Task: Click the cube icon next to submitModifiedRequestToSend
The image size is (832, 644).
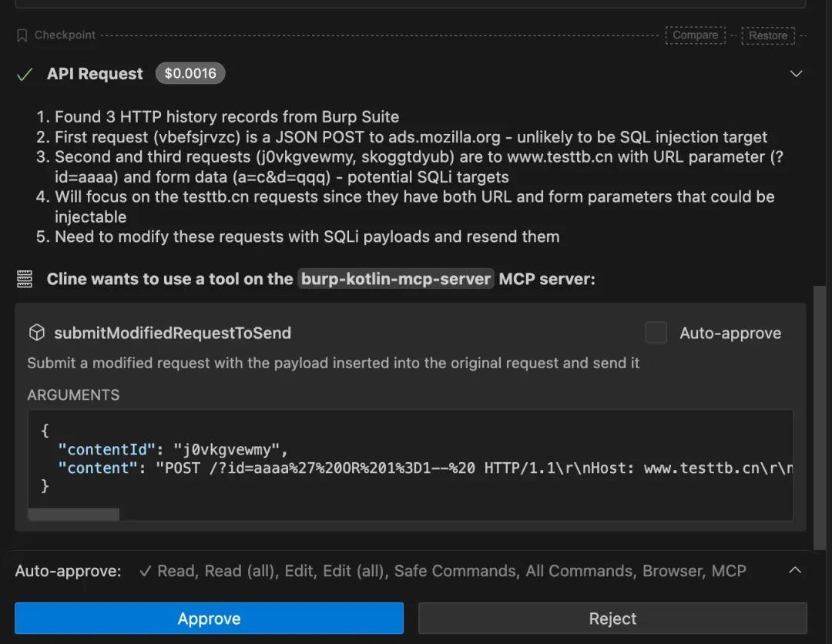Action: click(36, 333)
